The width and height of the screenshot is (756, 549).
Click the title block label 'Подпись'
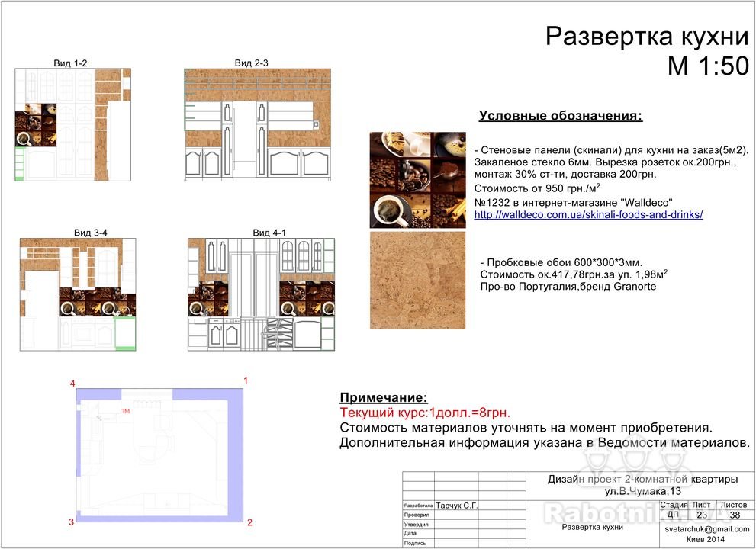pyautogui.click(x=415, y=543)
